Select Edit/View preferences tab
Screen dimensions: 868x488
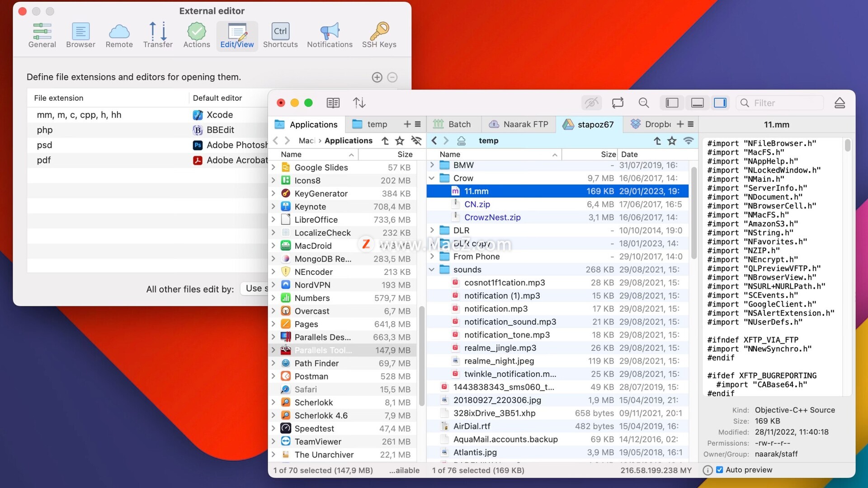coord(237,35)
